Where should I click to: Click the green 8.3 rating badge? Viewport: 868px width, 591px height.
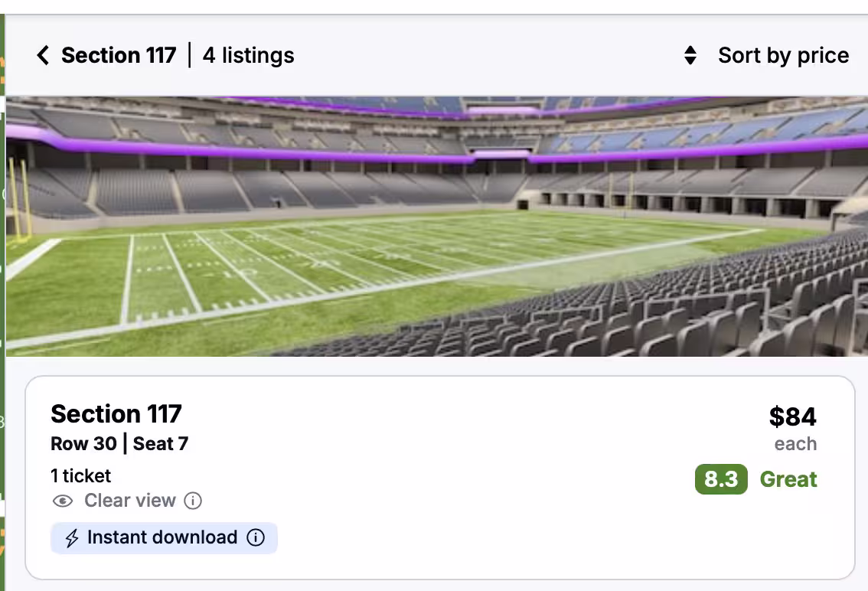(720, 479)
